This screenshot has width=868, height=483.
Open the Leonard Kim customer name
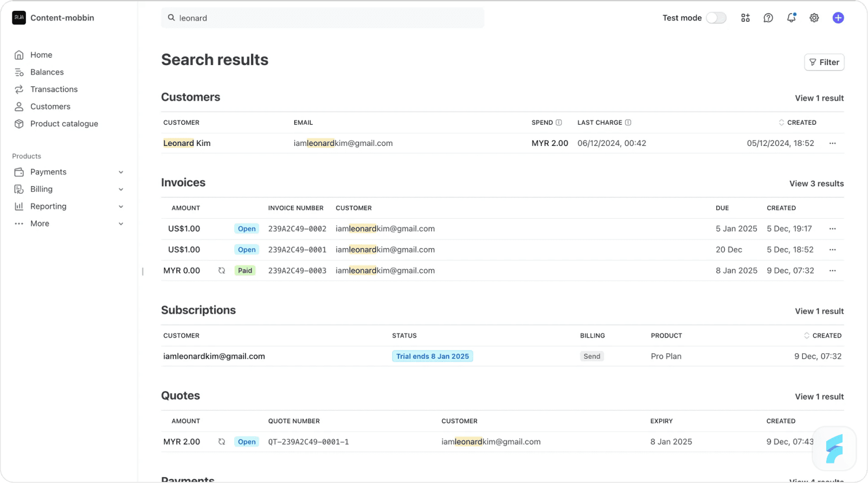click(187, 143)
